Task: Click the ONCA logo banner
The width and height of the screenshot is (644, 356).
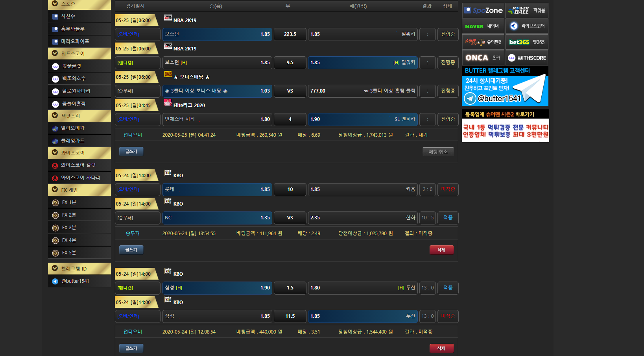Action: point(483,58)
